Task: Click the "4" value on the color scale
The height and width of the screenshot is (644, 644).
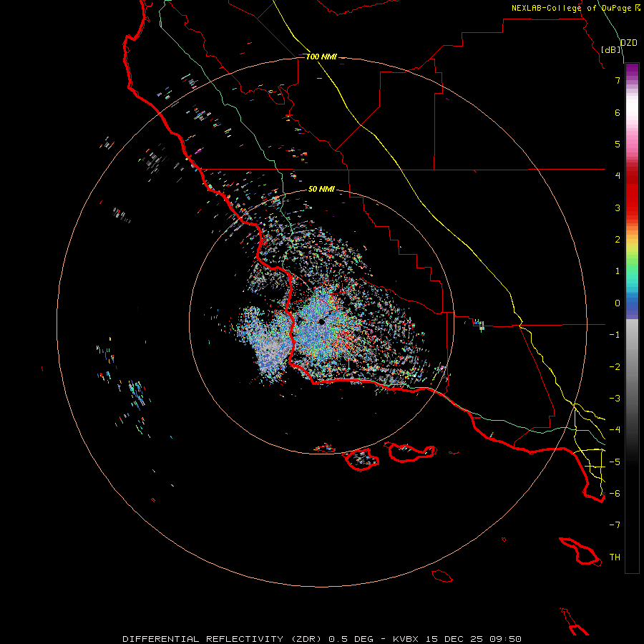Action: tap(618, 176)
